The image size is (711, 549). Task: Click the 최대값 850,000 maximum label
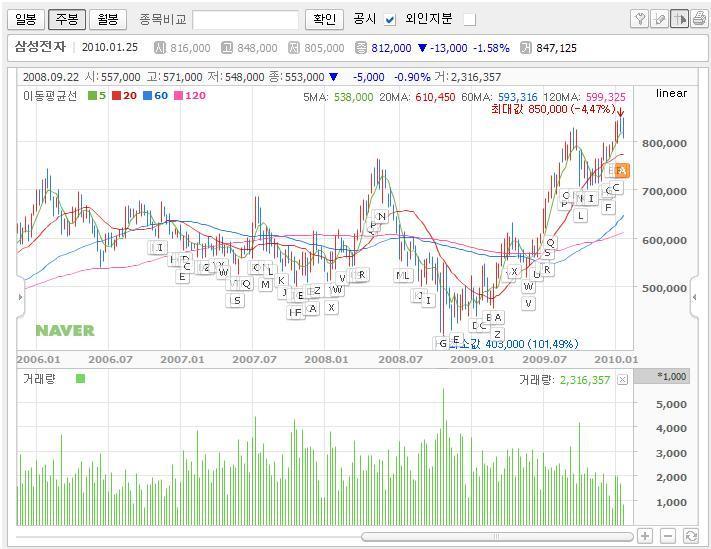tap(553, 109)
